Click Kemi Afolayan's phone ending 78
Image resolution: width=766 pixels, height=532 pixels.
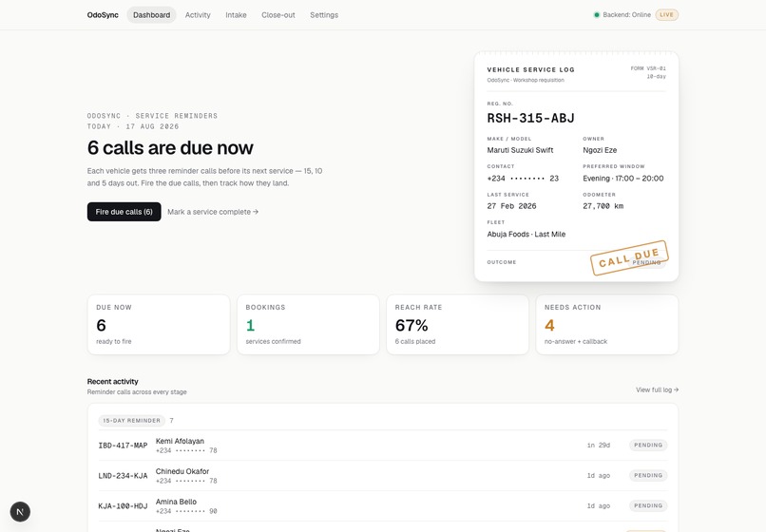coord(186,450)
